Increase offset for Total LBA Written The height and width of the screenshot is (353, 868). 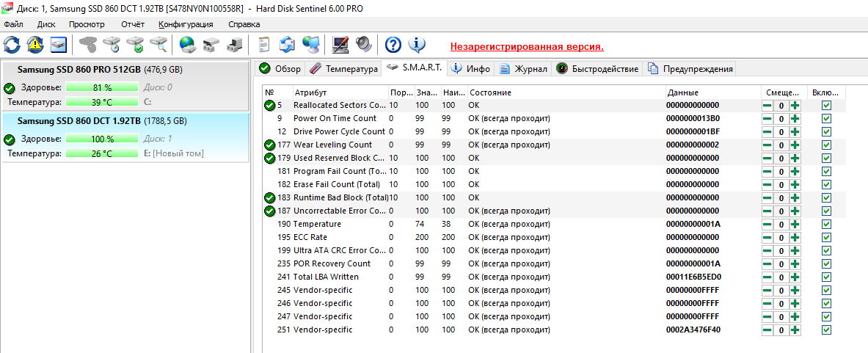pos(795,277)
